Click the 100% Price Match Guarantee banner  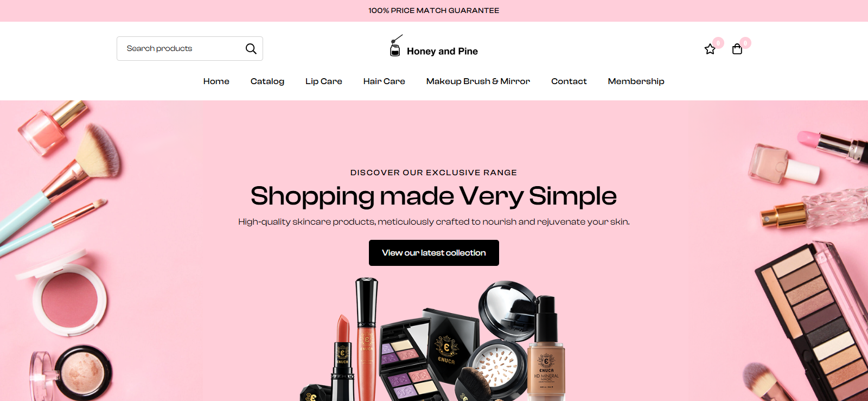(x=434, y=11)
